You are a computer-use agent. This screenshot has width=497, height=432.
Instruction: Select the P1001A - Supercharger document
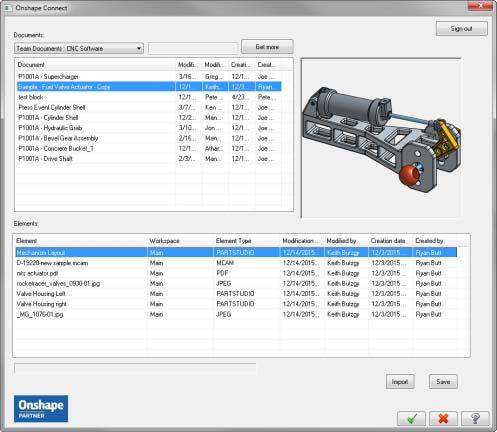coord(149,77)
